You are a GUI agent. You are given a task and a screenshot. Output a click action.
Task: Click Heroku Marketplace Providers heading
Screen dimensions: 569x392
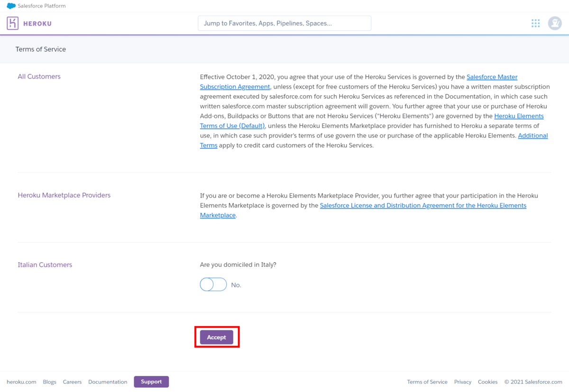tap(64, 195)
